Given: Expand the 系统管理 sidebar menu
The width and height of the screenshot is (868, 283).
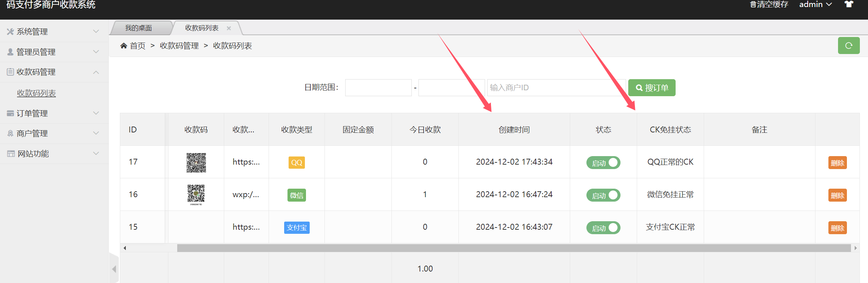Looking at the screenshot, I should (x=54, y=32).
